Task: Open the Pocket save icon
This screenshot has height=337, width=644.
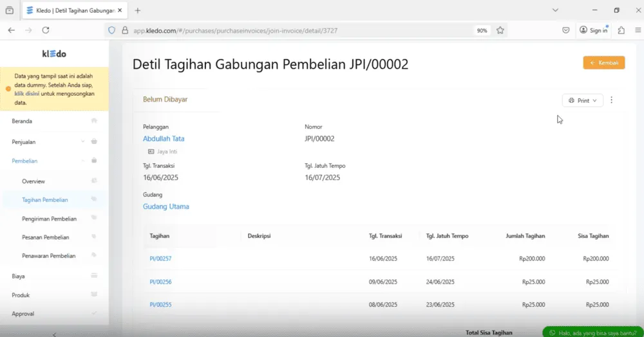Action: (x=565, y=30)
